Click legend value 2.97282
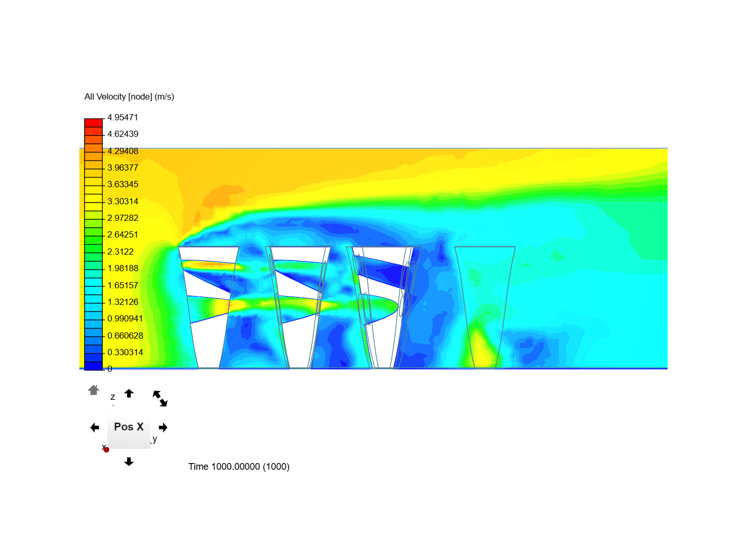The image size is (747, 560). [x=123, y=218]
